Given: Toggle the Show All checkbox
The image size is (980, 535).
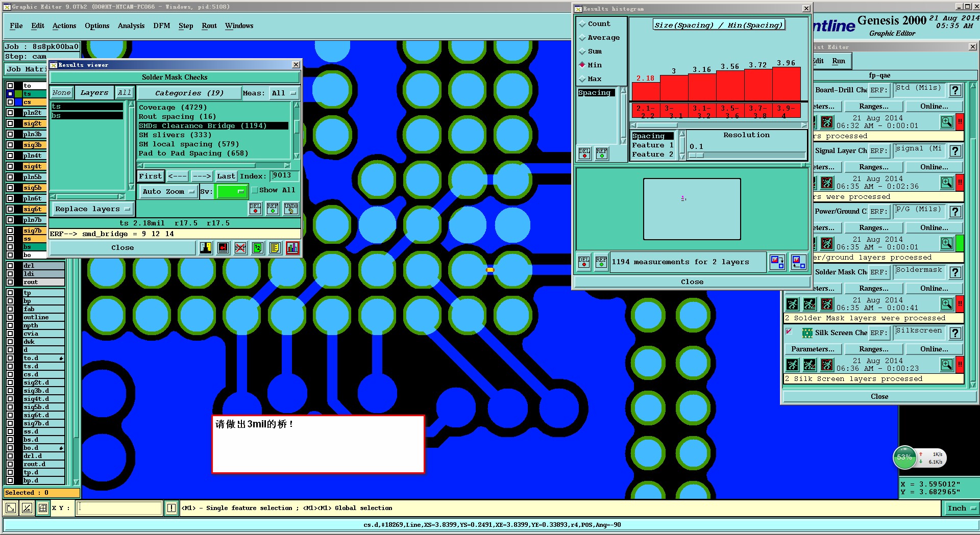Looking at the screenshot, I should (255, 190).
